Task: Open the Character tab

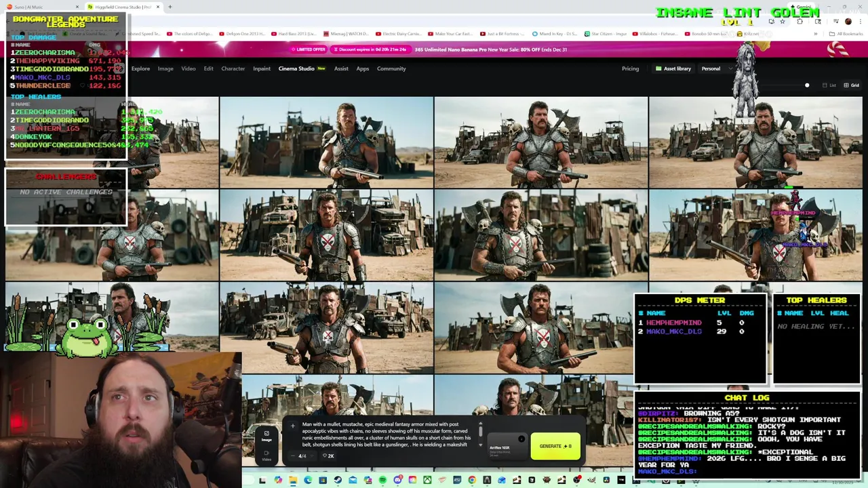Action: [233, 68]
